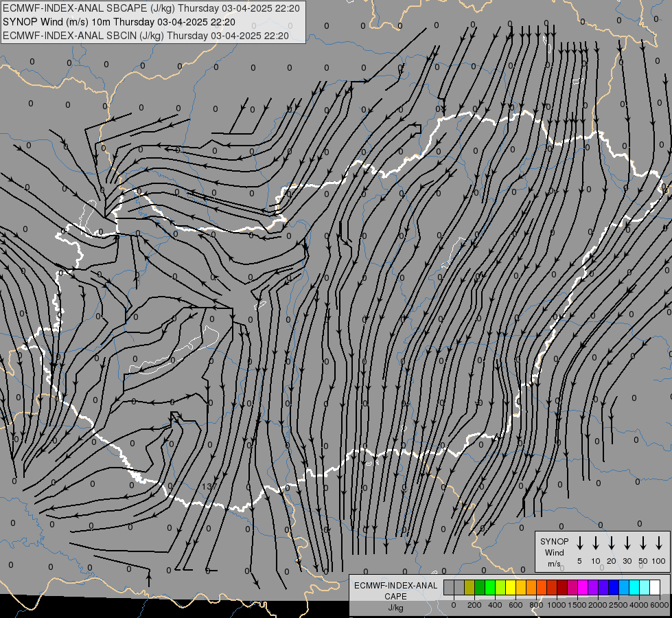The height and width of the screenshot is (618, 672).
Task: Click the SYNOP Wind m/s legend label
Action: pos(554,552)
